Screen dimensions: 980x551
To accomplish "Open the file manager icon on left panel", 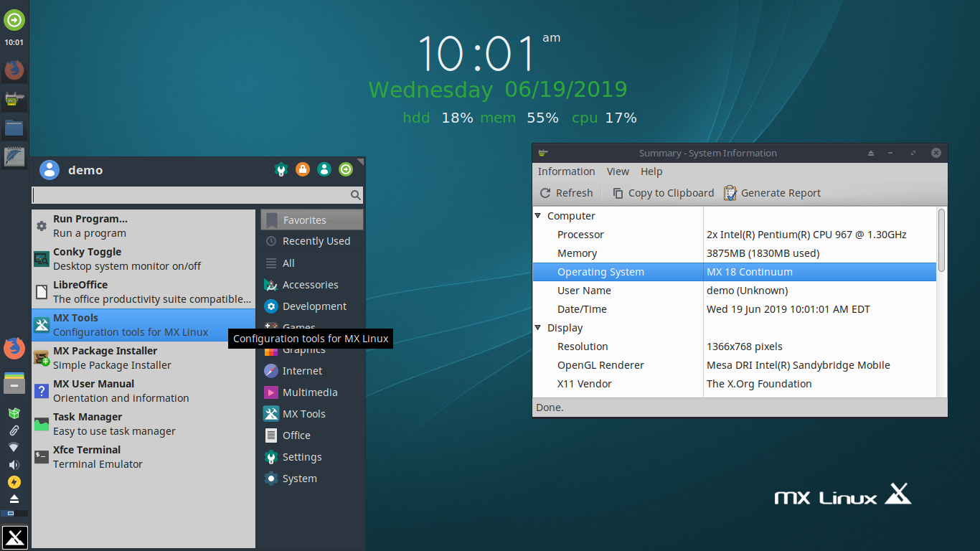I will (x=14, y=128).
